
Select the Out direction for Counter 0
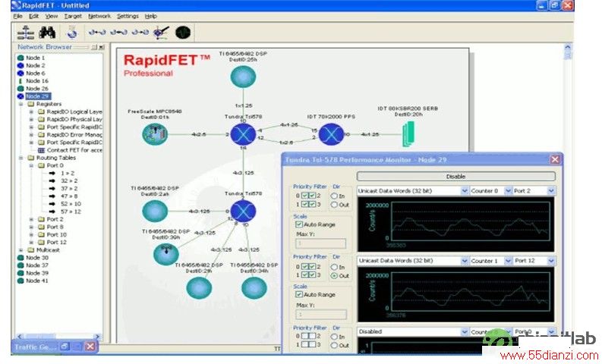(x=334, y=205)
